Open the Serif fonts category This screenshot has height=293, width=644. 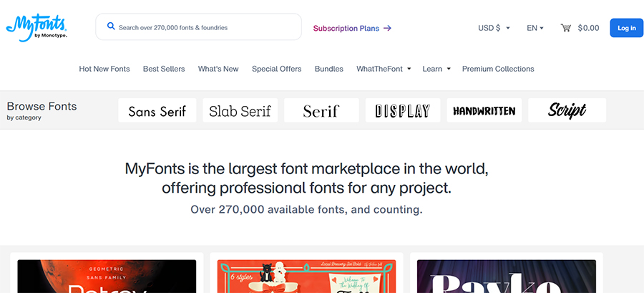coord(321,110)
